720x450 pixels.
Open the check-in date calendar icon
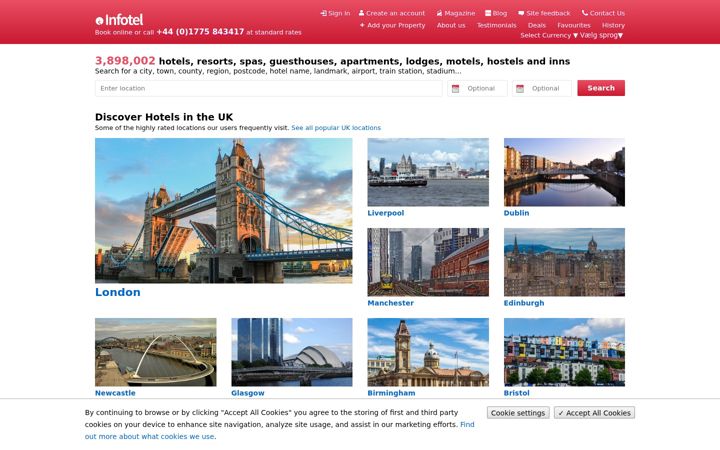[456, 89]
